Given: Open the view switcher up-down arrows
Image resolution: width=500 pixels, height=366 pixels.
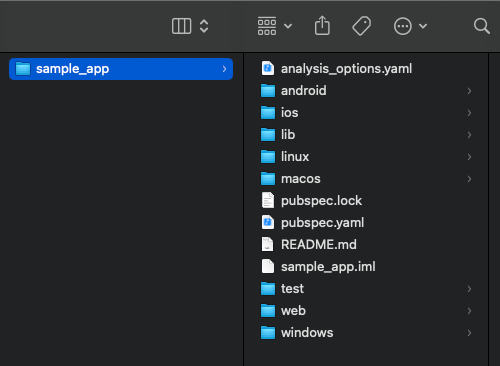Looking at the screenshot, I should click(204, 26).
